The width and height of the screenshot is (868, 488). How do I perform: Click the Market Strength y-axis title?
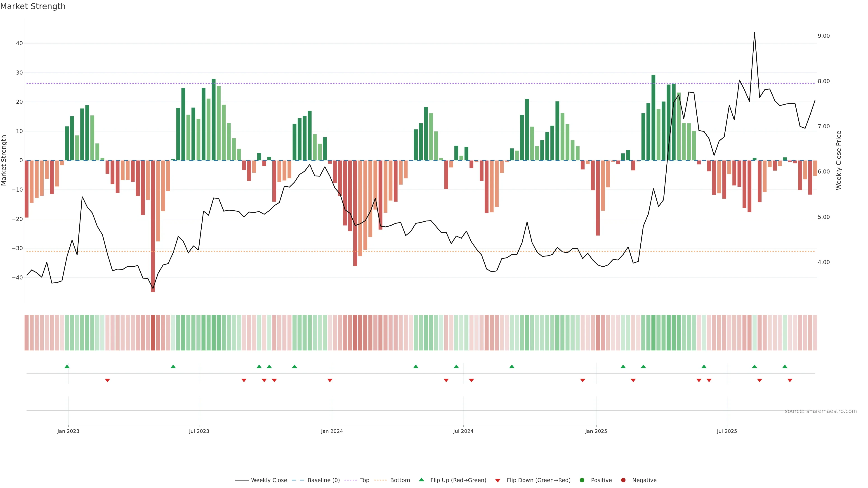(4, 160)
